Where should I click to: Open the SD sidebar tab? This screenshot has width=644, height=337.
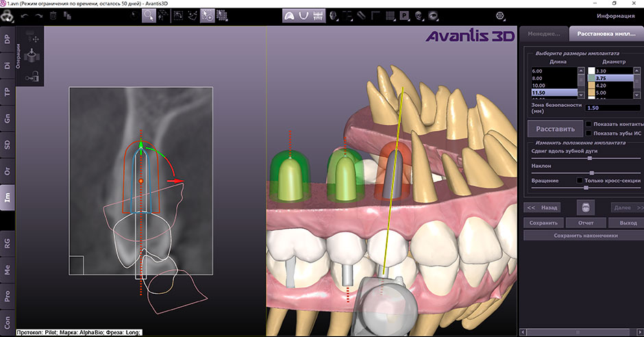point(8,145)
